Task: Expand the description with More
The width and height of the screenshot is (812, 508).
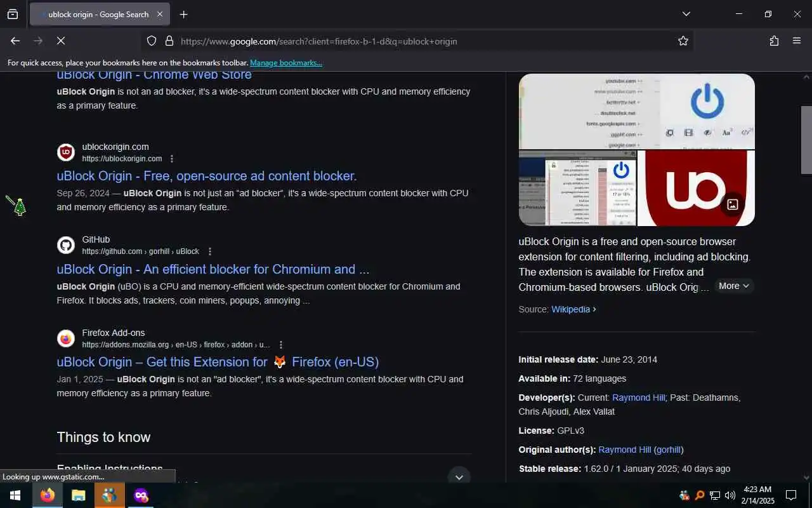Action: click(734, 286)
